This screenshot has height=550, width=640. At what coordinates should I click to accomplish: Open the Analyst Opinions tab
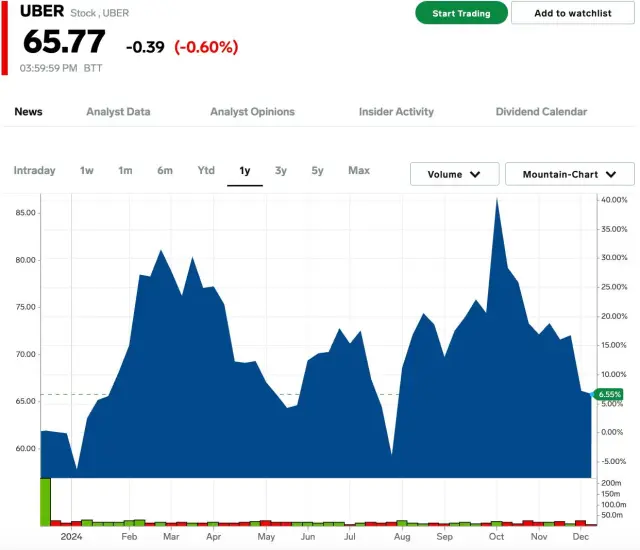(252, 112)
